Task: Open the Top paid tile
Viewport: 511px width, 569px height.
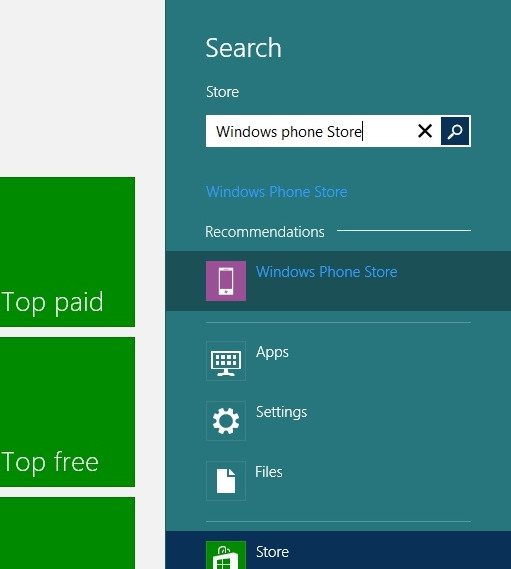Action: click(68, 252)
